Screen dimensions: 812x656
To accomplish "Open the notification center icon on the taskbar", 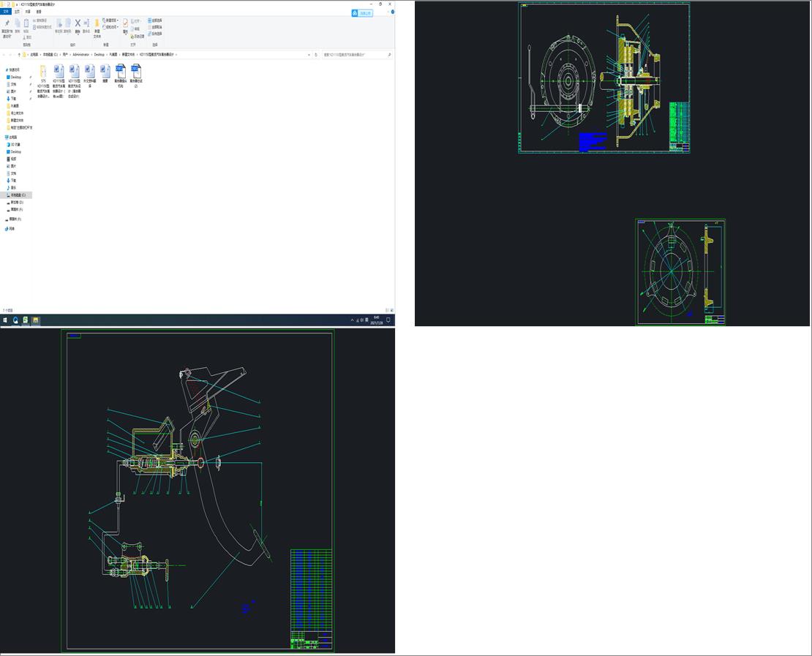I will [388, 320].
